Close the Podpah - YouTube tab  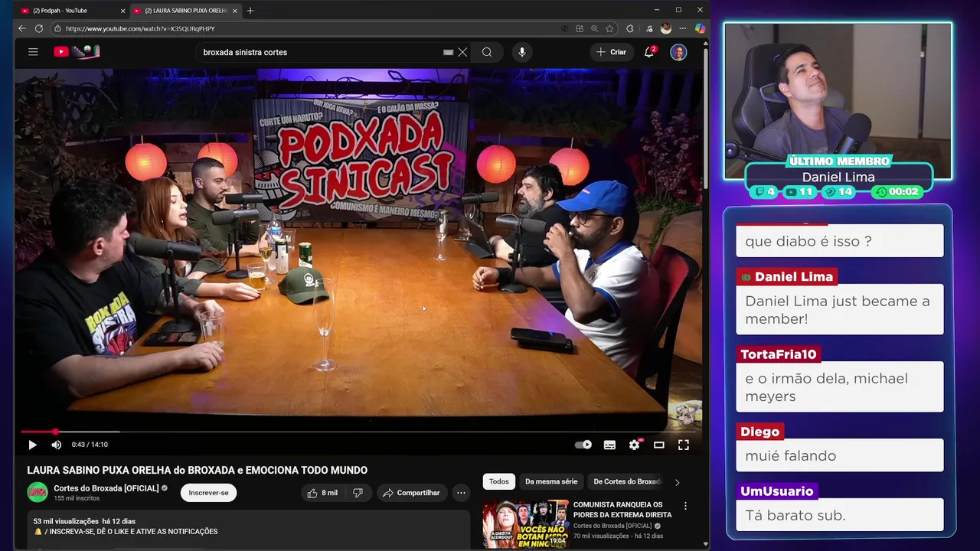[x=122, y=11]
